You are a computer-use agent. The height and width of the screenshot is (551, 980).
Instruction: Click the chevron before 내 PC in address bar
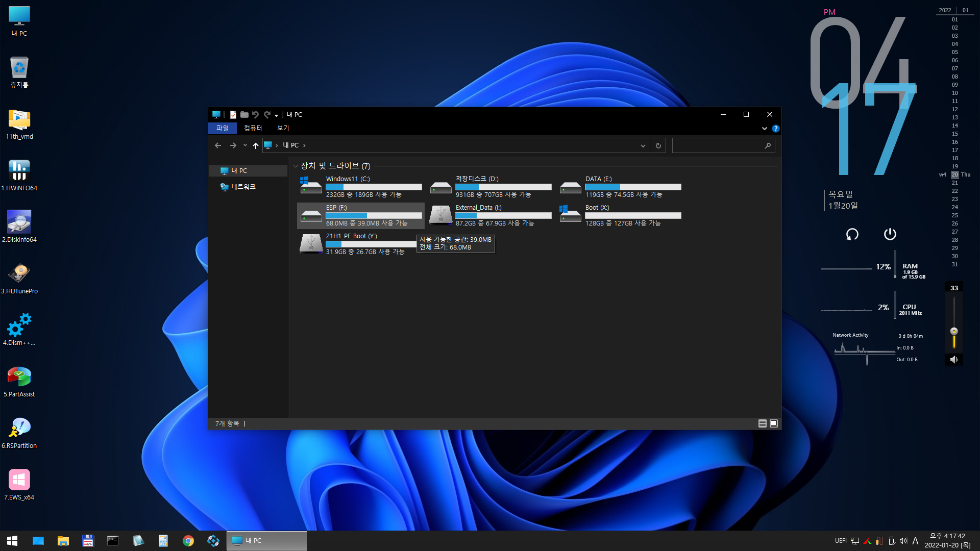[x=277, y=145]
